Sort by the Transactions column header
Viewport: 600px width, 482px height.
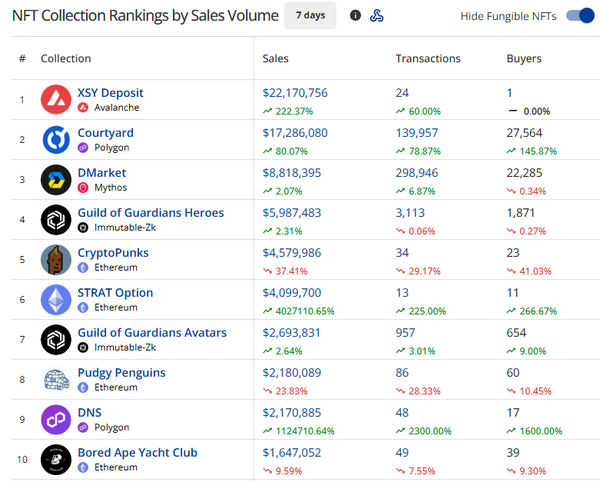[x=428, y=59]
